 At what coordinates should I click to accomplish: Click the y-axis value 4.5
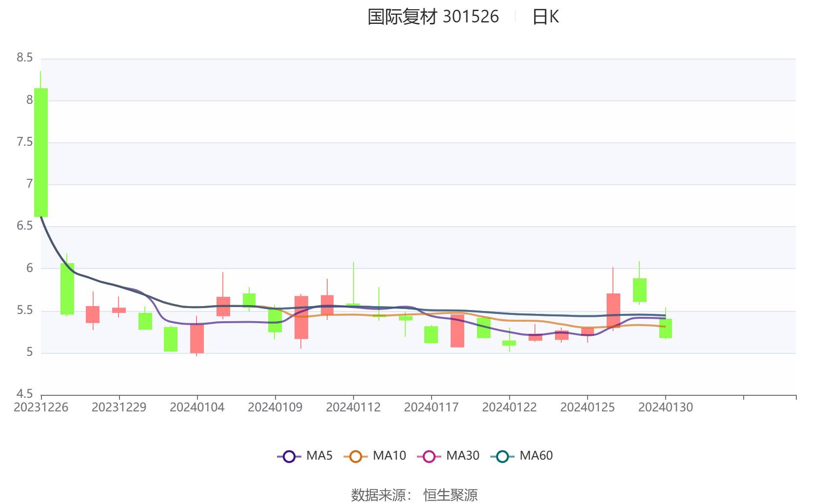tap(25, 394)
